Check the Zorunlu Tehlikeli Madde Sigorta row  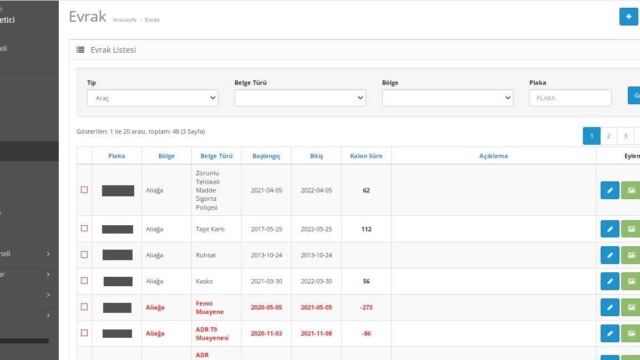(84, 190)
